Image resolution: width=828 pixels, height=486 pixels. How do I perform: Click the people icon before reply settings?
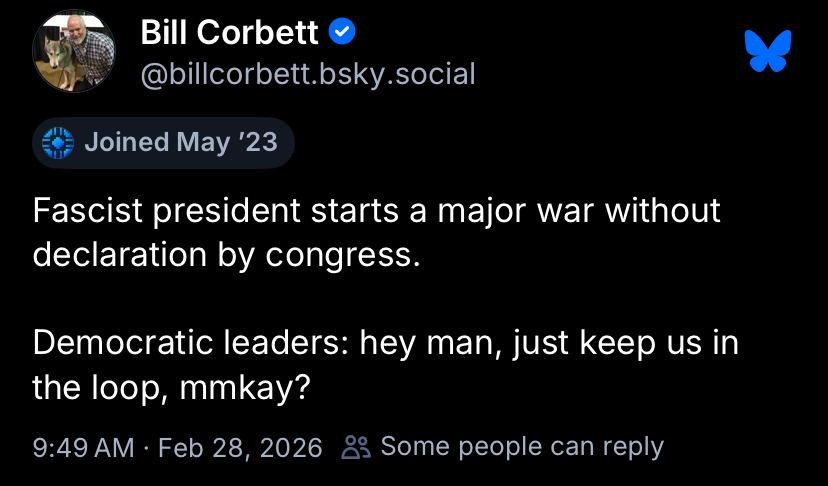[x=355, y=447]
